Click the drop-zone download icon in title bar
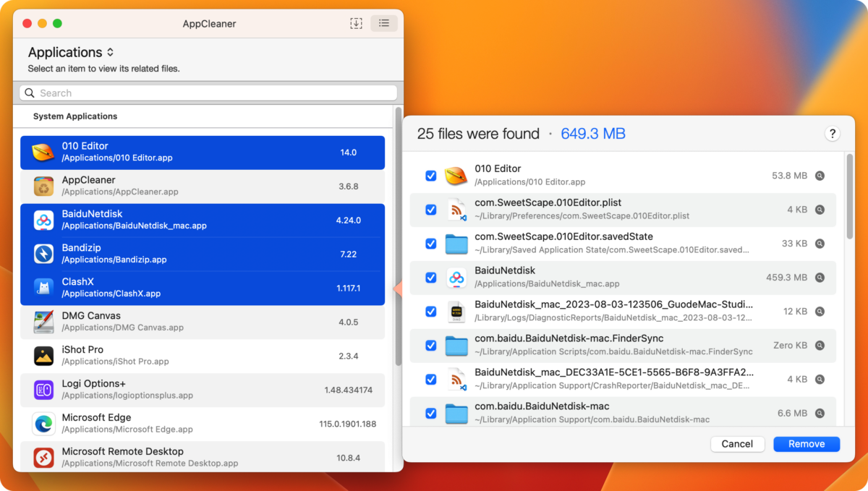868x491 pixels. click(356, 23)
